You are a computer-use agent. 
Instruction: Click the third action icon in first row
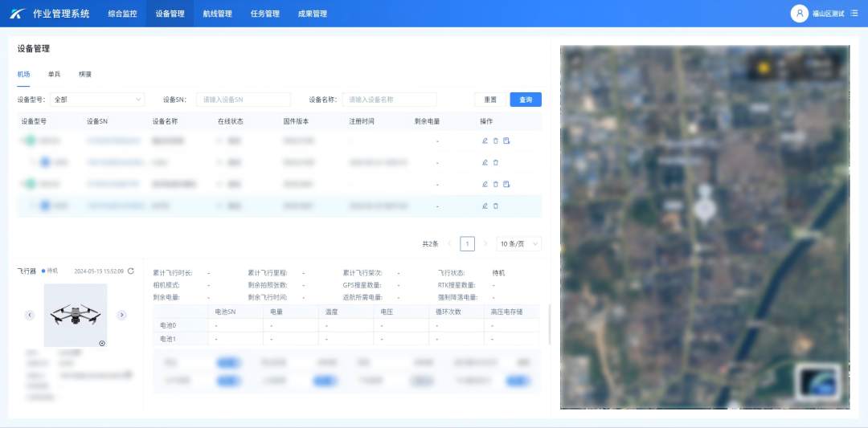pos(507,141)
